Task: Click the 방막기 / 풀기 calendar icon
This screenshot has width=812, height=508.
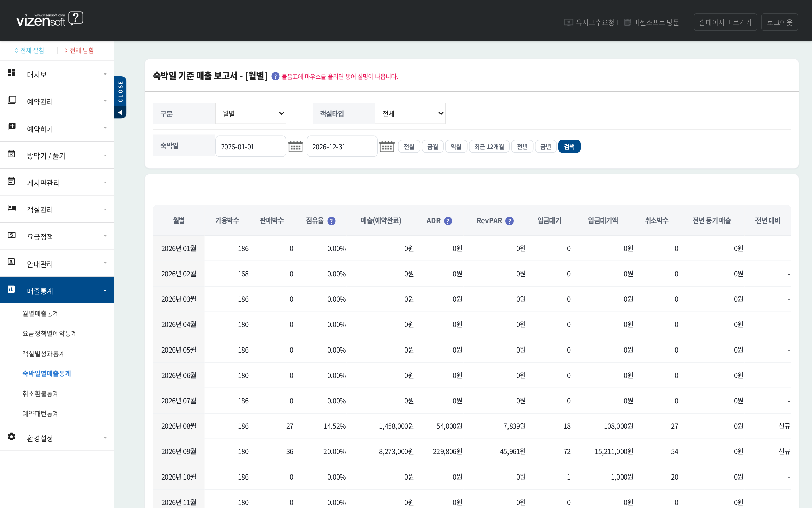Action: (x=12, y=154)
